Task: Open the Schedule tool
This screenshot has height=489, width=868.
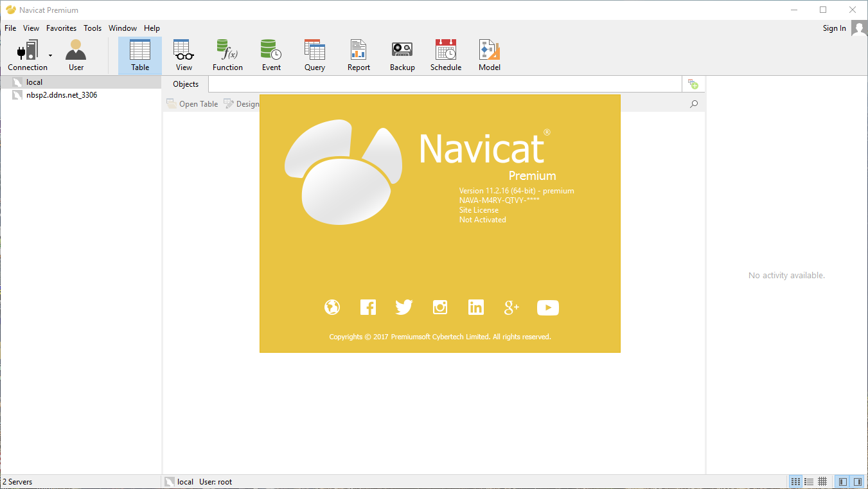Action: [445, 55]
